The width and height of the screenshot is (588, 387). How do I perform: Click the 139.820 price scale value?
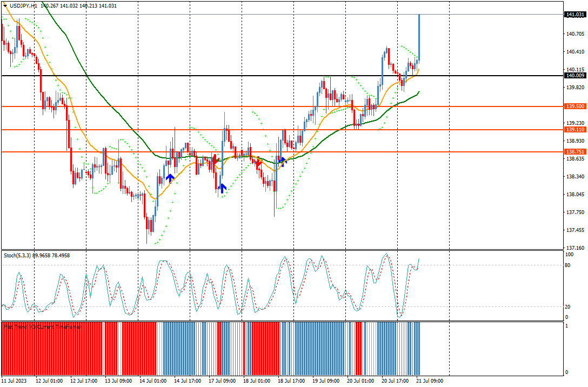(x=575, y=88)
